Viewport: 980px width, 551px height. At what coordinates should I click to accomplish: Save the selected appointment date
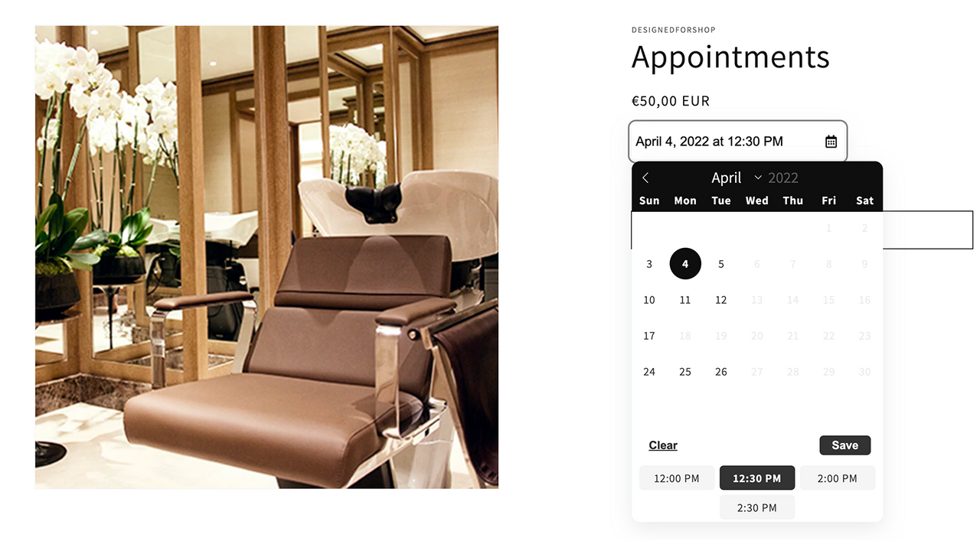(845, 445)
